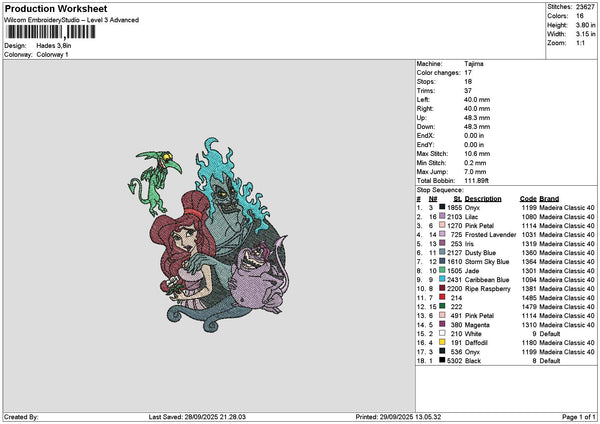Click the Max Stitch value 10.6 mm
Screen dimensions: 600x424
click(x=477, y=154)
